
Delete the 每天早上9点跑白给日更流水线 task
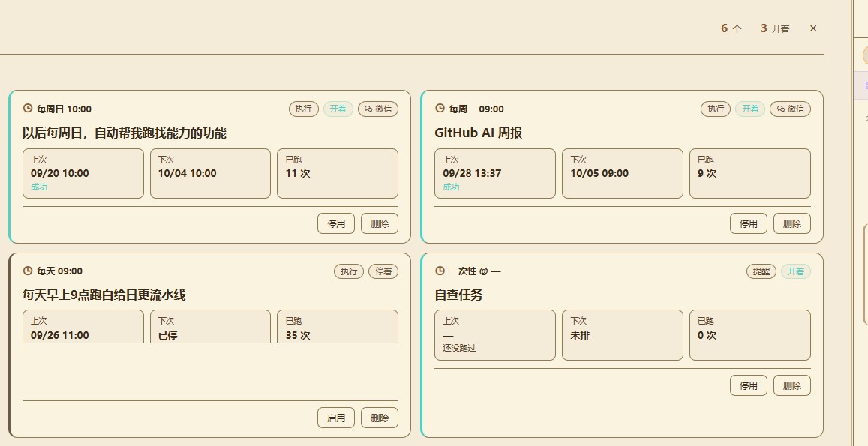click(380, 418)
